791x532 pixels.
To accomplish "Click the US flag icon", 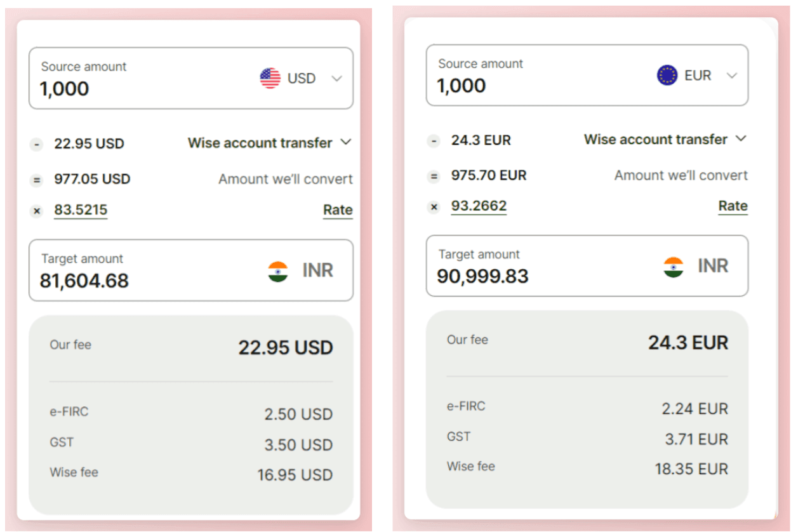I will point(270,78).
